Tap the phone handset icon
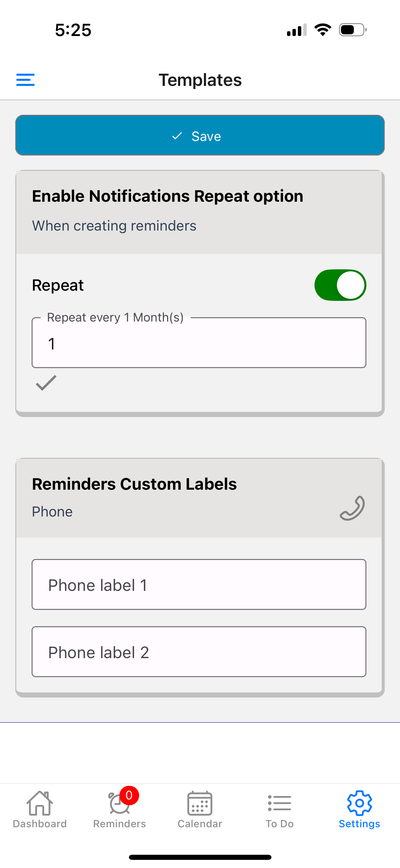Viewport: 400px width, 868px height. click(x=352, y=508)
